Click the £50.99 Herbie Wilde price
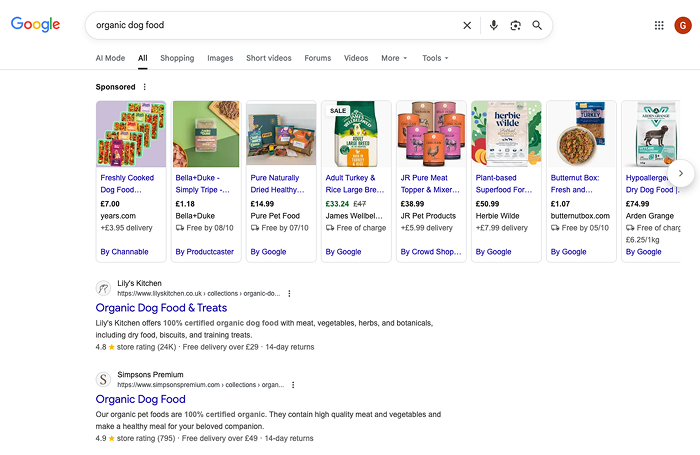The height and width of the screenshot is (455, 700). (x=487, y=204)
